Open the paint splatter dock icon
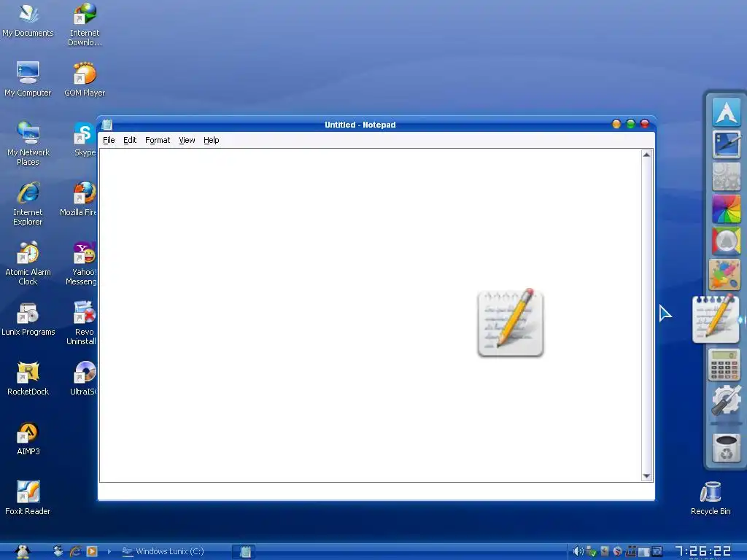The height and width of the screenshot is (560, 747). coord(724,274)
